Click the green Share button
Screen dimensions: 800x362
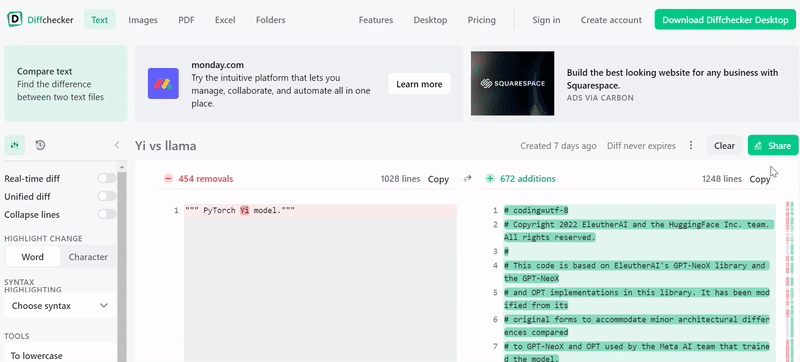click(773, 145)
